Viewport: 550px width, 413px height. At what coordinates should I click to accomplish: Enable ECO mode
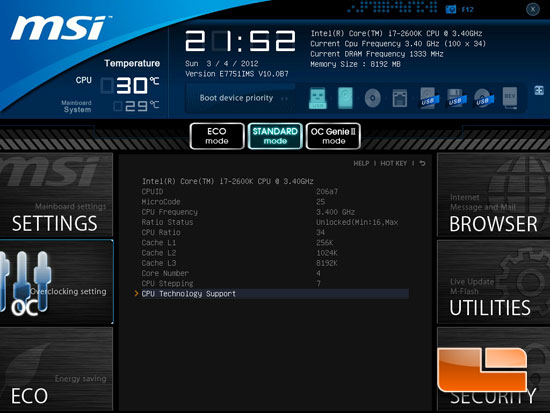pyautogui.click(x=217, y=136)
